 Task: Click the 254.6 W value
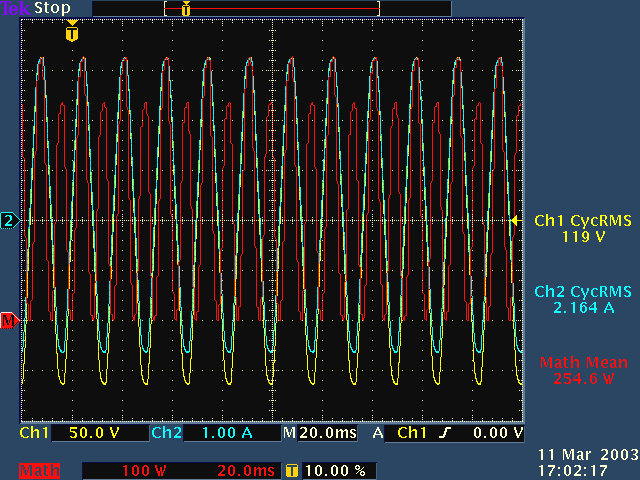point(584,379)
